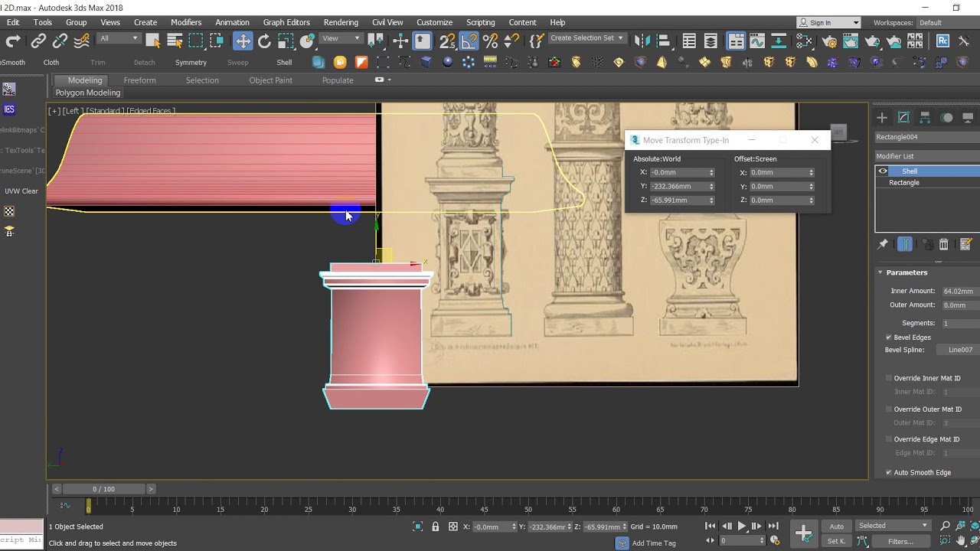This screenshot has height=551, width=980.
Task: Activate the Select and Rotate tool
Action: (264, 41)
